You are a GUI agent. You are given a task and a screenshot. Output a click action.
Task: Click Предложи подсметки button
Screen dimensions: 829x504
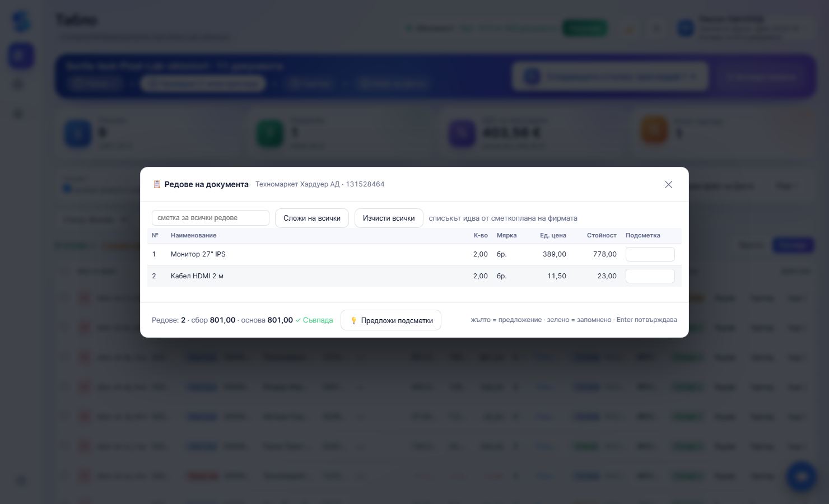[x=391, y=320]
